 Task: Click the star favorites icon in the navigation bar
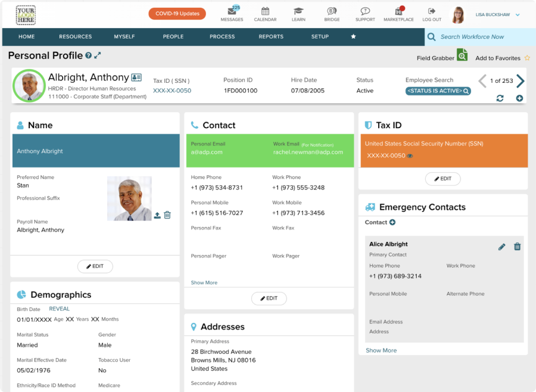click(353, 36)
